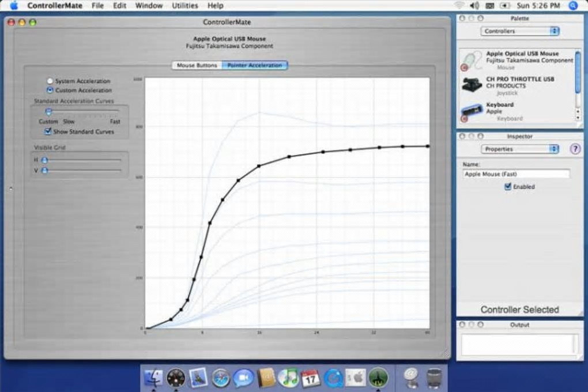This screenshot has height=392, width=588.
Task: Click the main window resize grip corner
Action: point(446,354)
